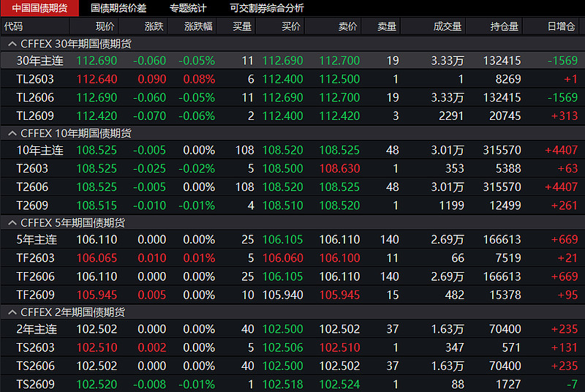Select the TS2603 contract code
This screenshot has height=392, width=585.
tap(35, 347)
